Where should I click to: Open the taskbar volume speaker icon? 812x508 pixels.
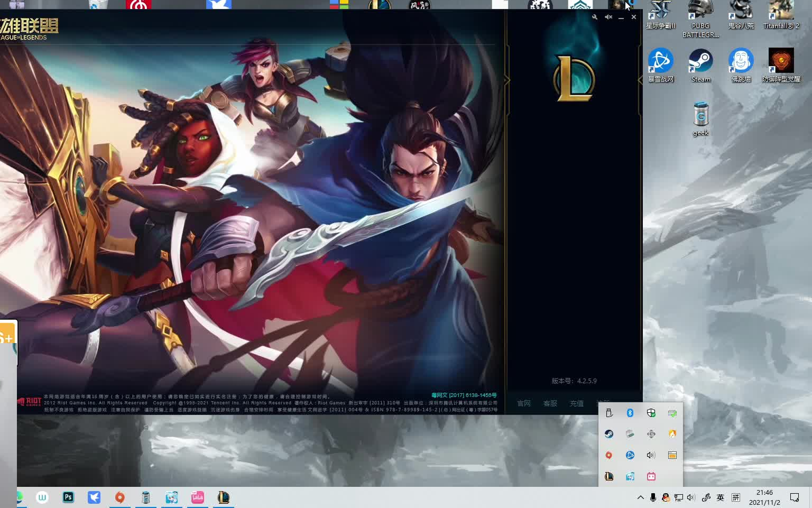point(691,497)
